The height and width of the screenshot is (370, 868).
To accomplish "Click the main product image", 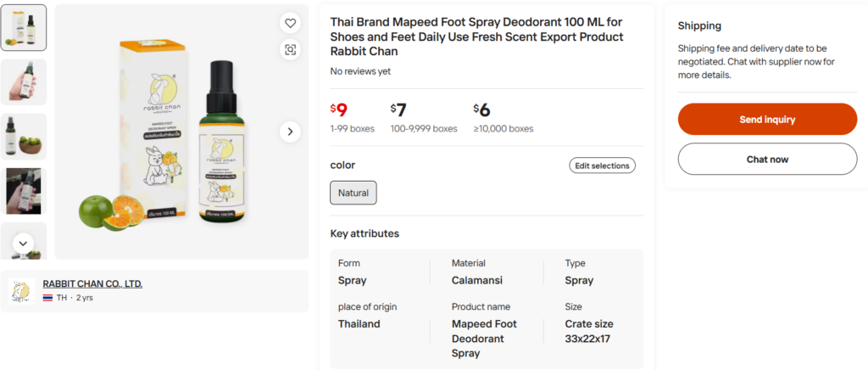I will (181, 132).
